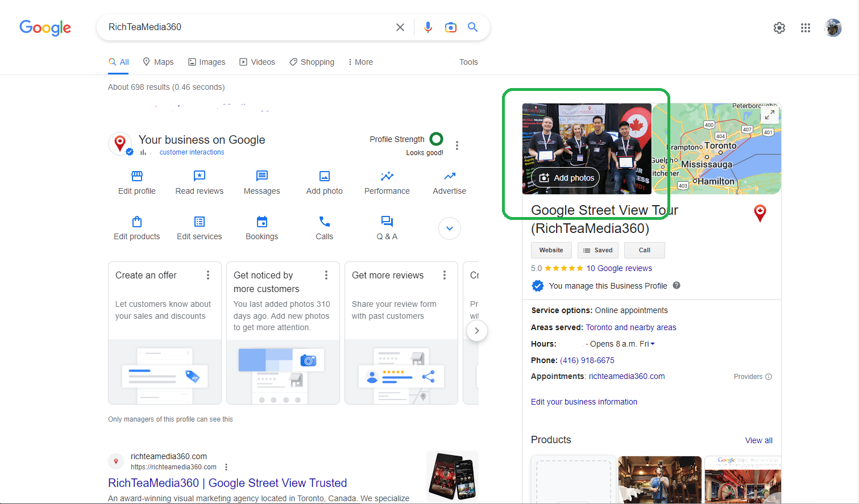The width and height of the screenshot is (859, 504).
Task: Open the tablet image beside search result
Action: 453,476
